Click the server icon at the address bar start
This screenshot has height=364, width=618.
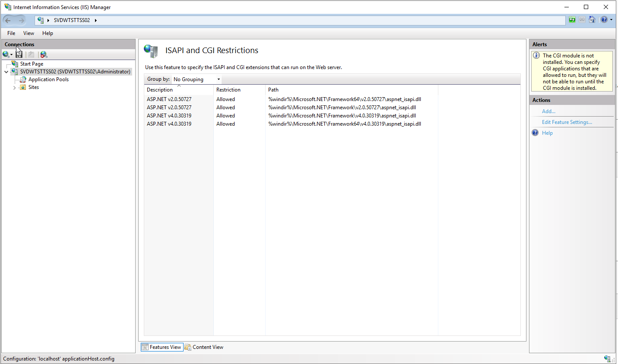(x=41, y=20)
